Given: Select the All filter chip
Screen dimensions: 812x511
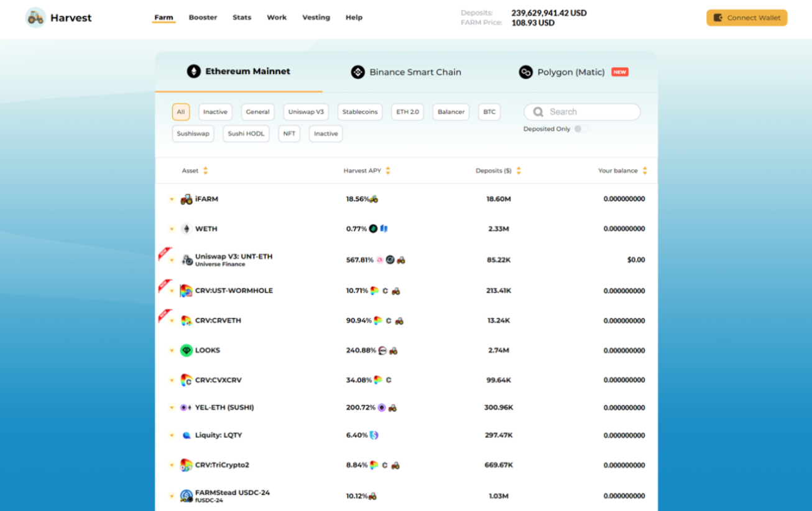Looking at the screenshot, I should point(181,112).
